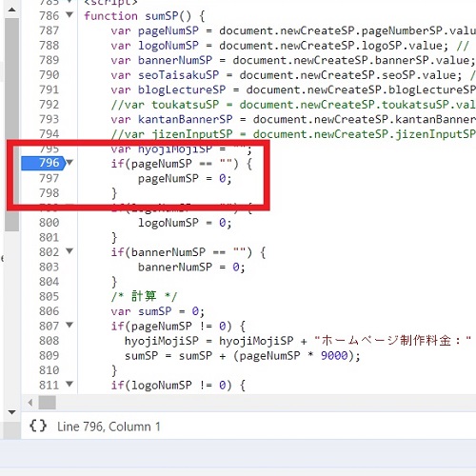Set a breakpoint on line number 787
Image resolution: width=476 pixels, height=476 pixels.
click(50, 30)
